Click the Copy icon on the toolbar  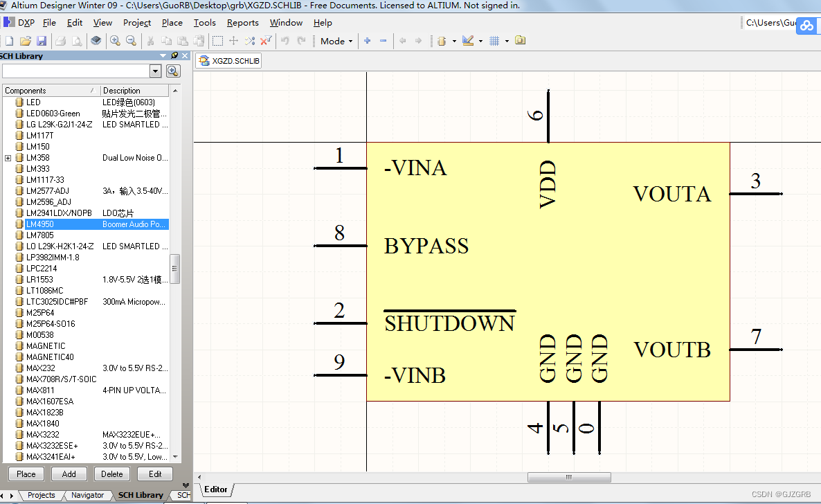pyautogui.click(x=165, y=41)
